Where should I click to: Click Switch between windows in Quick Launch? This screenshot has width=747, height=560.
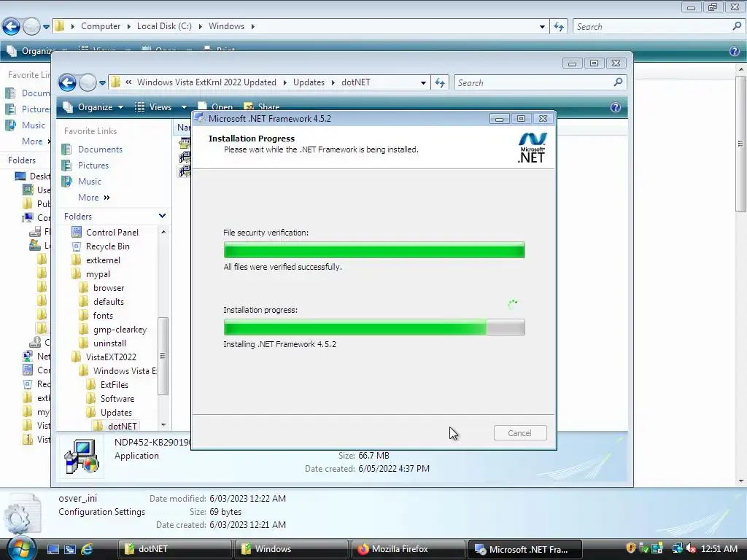coord(69,550)
